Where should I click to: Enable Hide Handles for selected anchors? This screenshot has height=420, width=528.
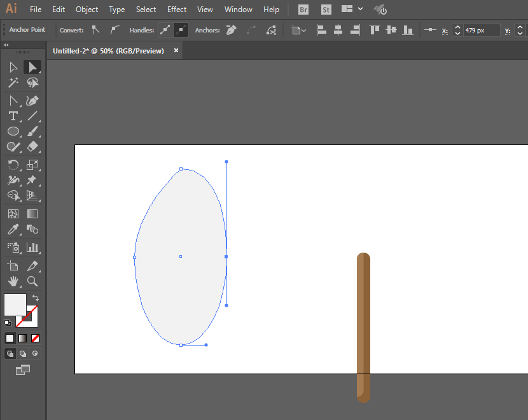[181, 30]
